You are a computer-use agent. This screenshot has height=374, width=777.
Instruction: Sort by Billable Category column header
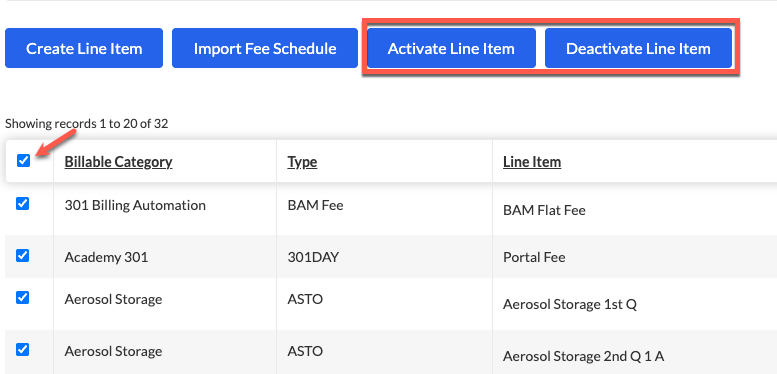coord(118,162)
